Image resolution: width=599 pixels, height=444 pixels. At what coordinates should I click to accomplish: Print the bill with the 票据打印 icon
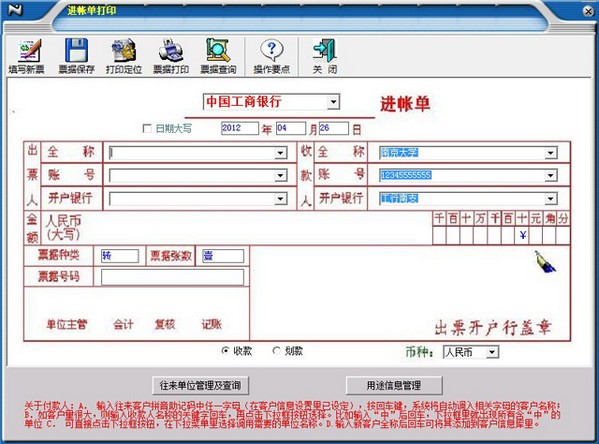coord(171,50)
